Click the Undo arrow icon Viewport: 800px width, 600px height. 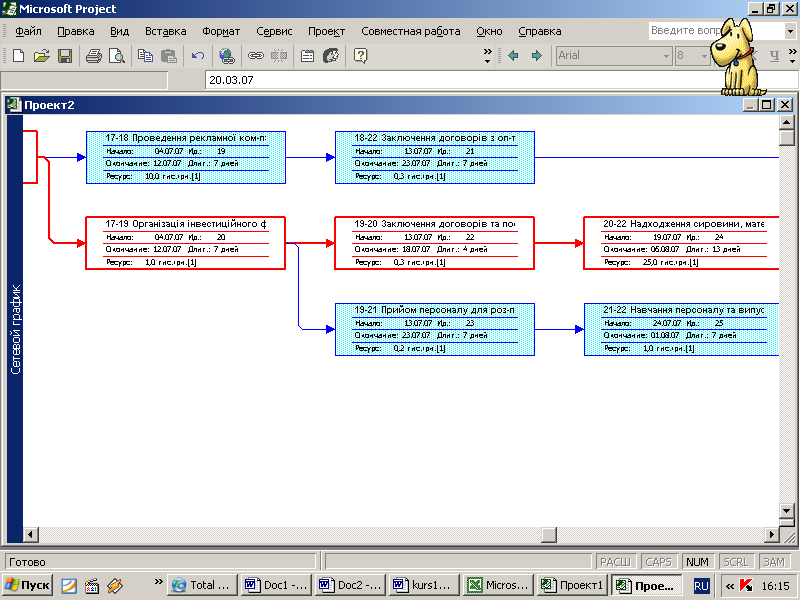click(198, 56)
